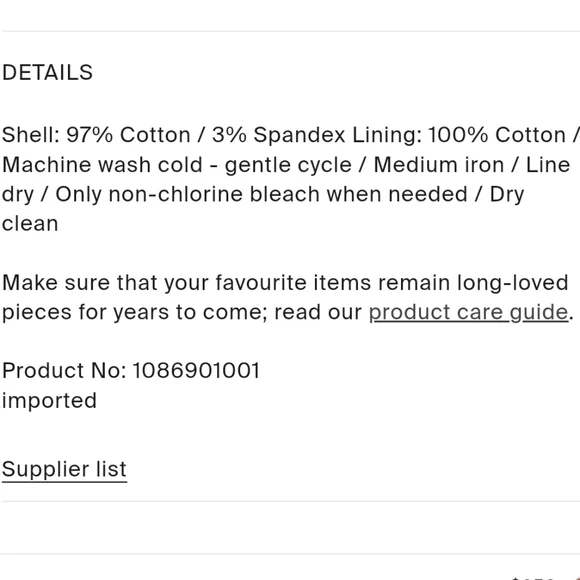This screenshot has height=580, width=580.
Task: Click the 'Line dry' instruction
Action: click(x=547, y=165)
